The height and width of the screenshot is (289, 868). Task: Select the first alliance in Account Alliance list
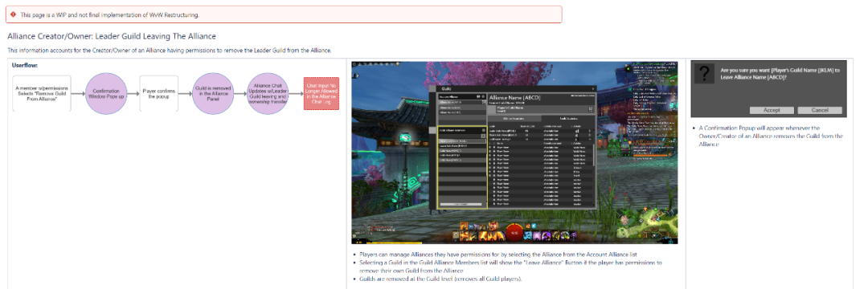pos(461,103)
